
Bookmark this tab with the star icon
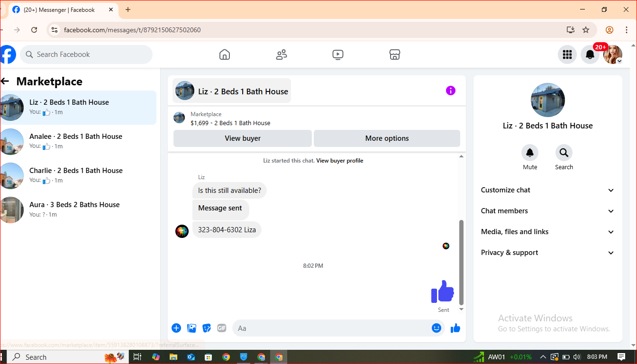pos(586,30)
